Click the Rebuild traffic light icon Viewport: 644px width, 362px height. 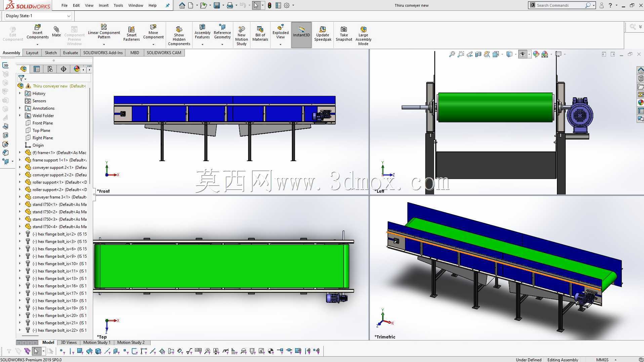270,5
